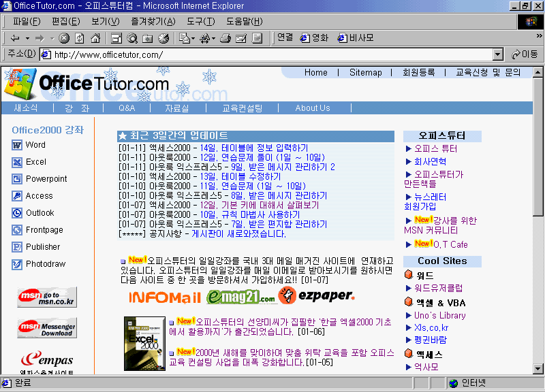Click the Internet zone globe in status bar

click(x=453, y=383)
